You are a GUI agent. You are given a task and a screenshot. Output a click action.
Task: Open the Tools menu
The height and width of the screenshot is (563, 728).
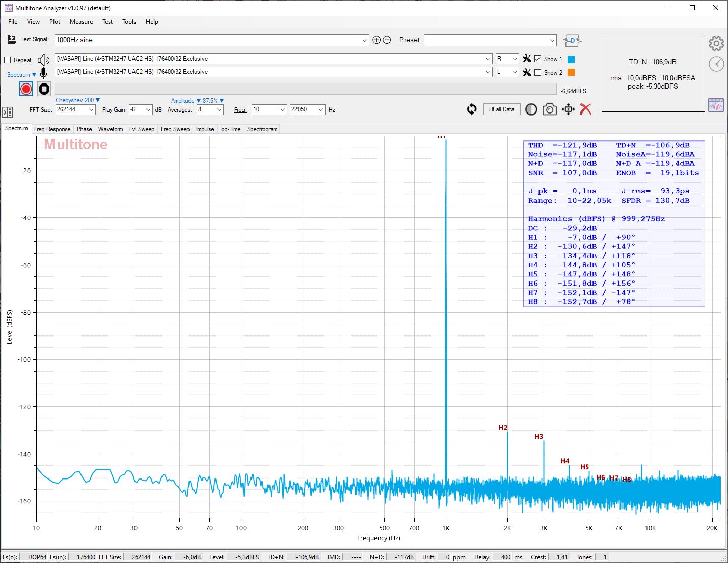coord(129,22)
